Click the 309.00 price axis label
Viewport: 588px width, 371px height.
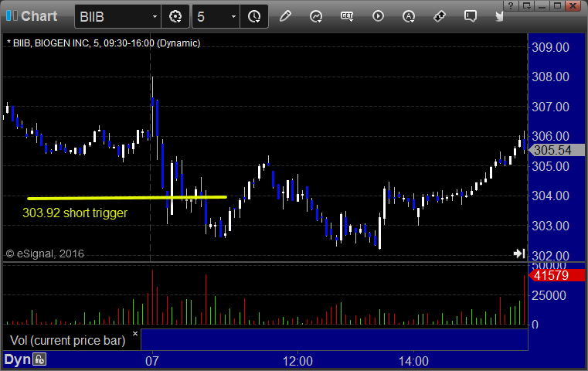point(550,47)
